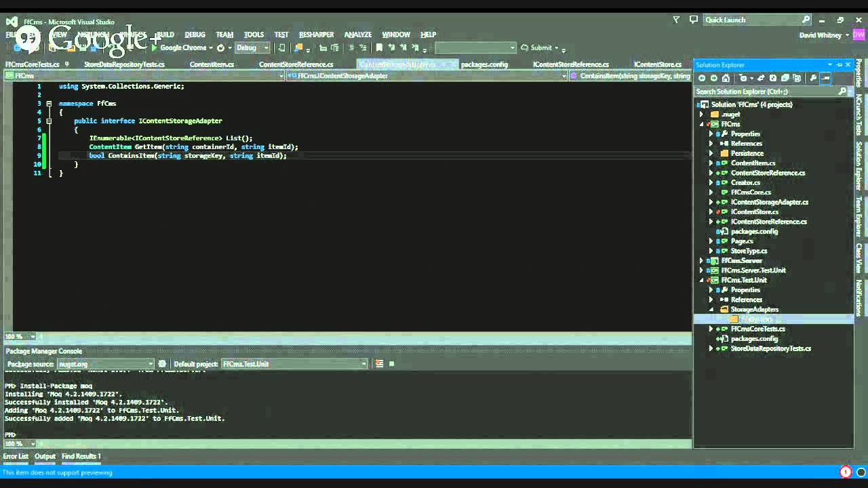Viewport: 868px width, 488px height.
Task: Pin the Solution Explorer auto-hide pushpin
Action: (x=839, y=64)
